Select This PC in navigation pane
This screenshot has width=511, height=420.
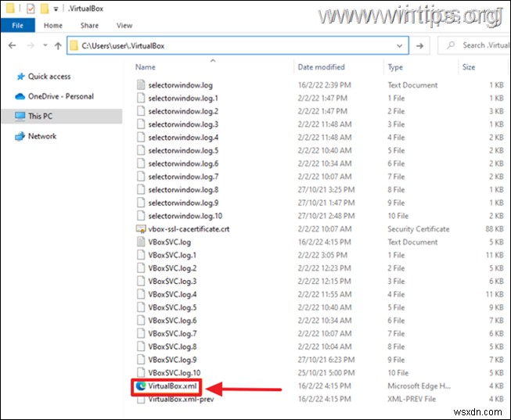pos(40,116)
